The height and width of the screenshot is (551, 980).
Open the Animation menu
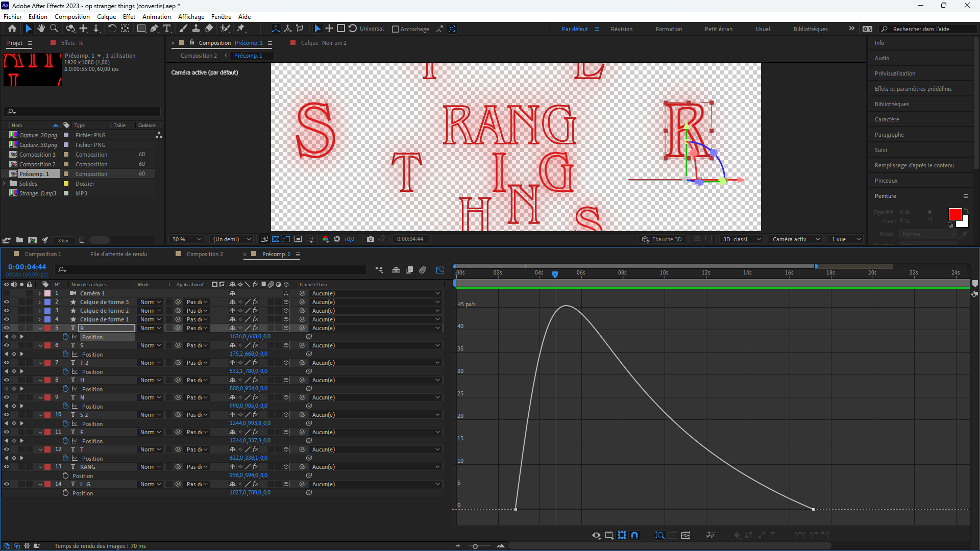click(156, 17)
